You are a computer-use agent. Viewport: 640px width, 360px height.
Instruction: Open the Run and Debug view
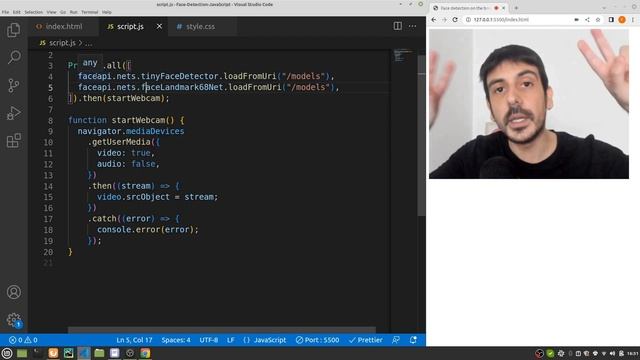pos(13,113)
